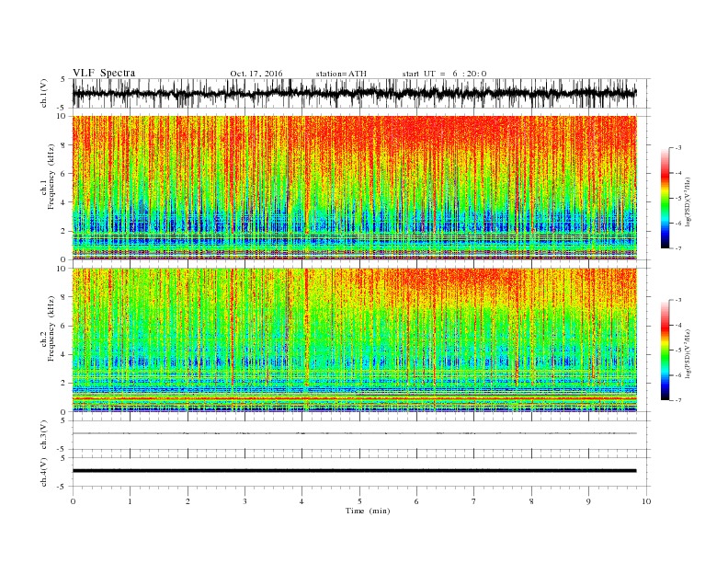This screenshot has height=563, width=728.
Task: Click time axis tick label "2"
Action: (x=188, y=501)
